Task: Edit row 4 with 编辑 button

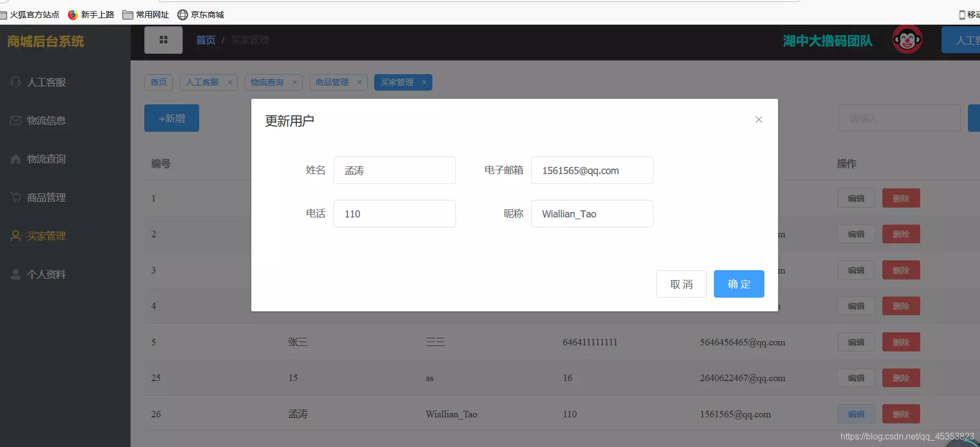Action: pos(856,306)
